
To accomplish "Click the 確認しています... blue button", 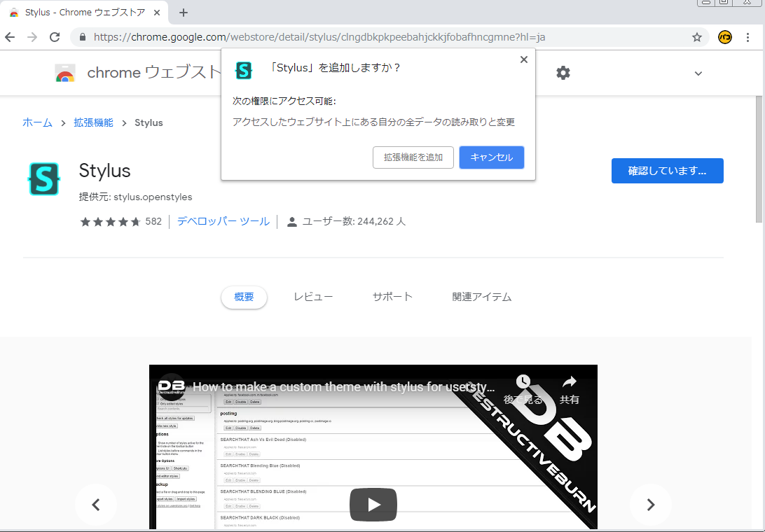I will pos(668,171).
